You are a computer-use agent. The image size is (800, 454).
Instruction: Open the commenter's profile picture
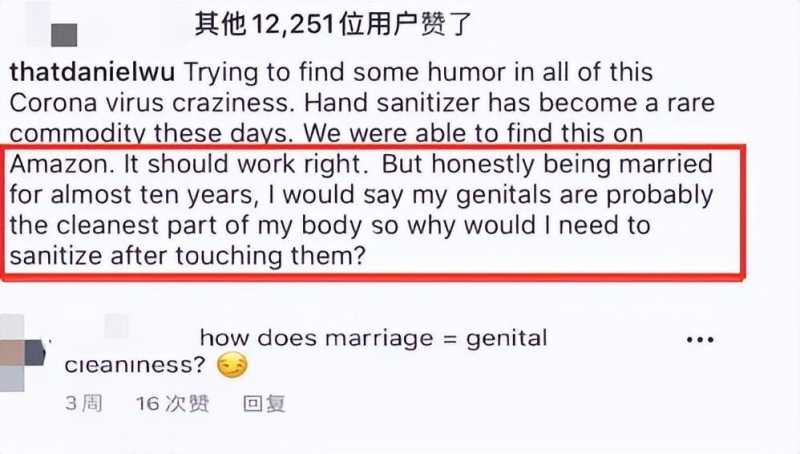pyautogui.click(x=22, y=353)
